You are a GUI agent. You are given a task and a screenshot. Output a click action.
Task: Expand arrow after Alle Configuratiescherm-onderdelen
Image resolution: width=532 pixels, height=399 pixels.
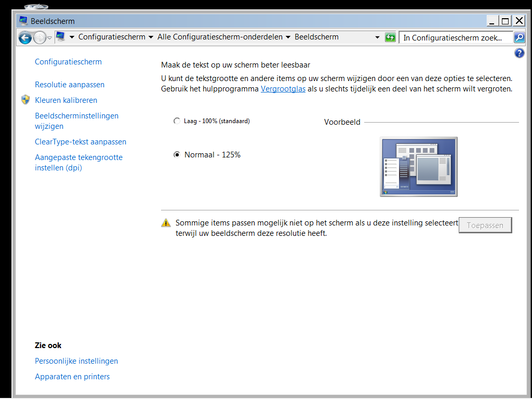(x=288, y=37)
